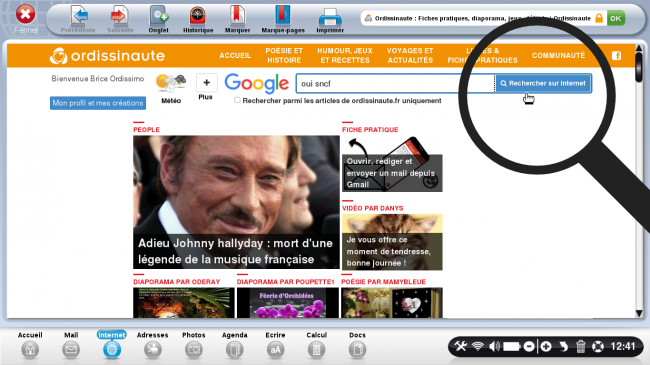Open the Adresses contacts app
The image size is (650, 365).
pyautogui.click(x=153, y=350)
